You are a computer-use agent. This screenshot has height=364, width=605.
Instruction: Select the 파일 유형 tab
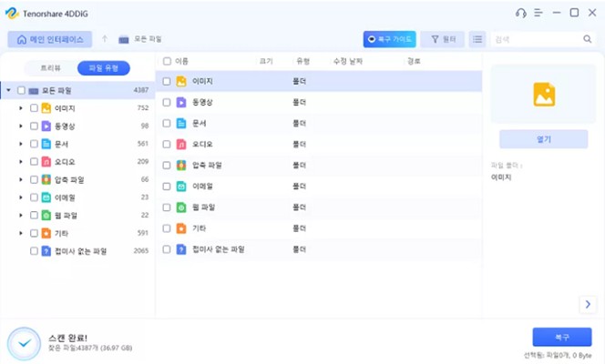(x=103, y=68)
